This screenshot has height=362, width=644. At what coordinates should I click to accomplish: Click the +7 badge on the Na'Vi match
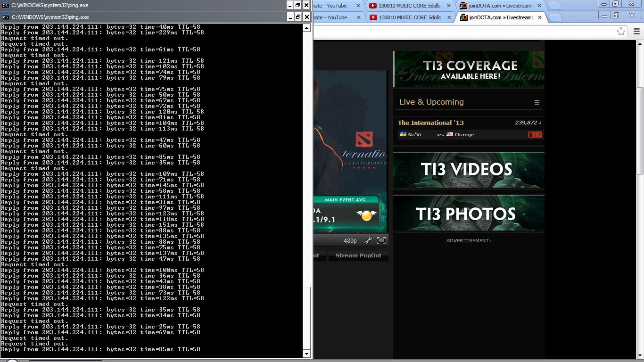point(535,135)
